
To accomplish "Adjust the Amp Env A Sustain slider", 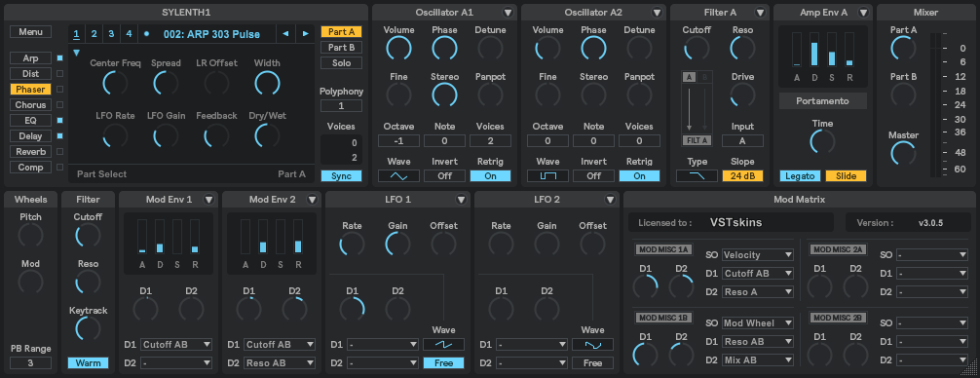I will tap(832, 50).
